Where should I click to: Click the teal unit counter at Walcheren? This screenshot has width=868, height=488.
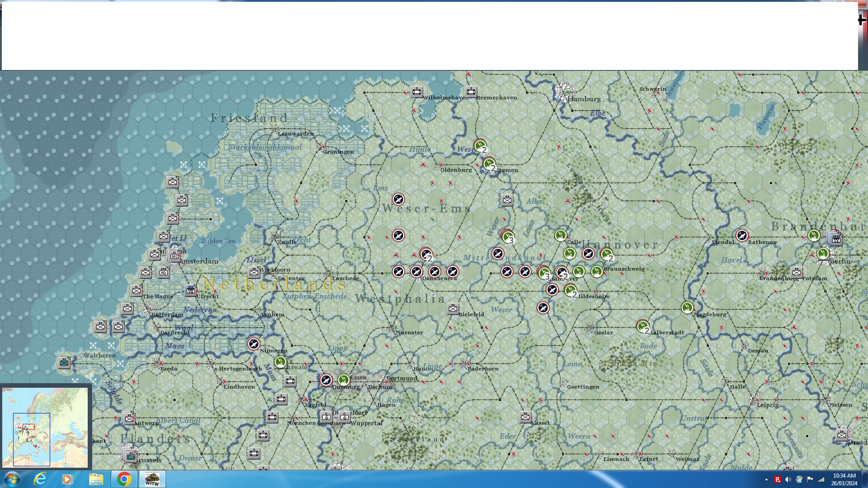(64, 362)
